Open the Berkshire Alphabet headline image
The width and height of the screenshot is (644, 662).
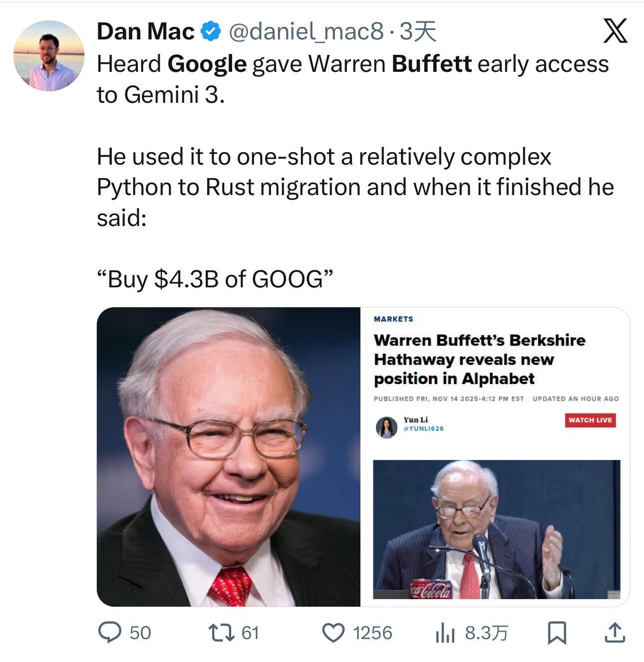(479, 359)
